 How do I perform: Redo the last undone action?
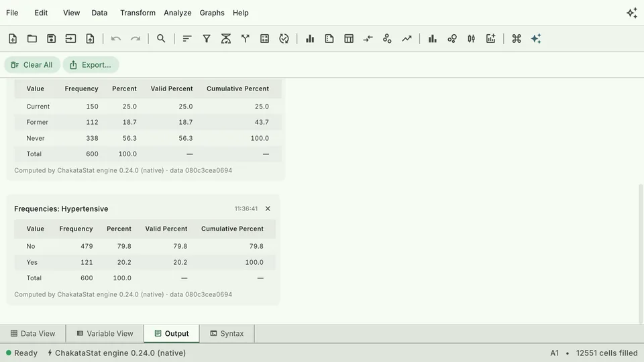(135, 39)
